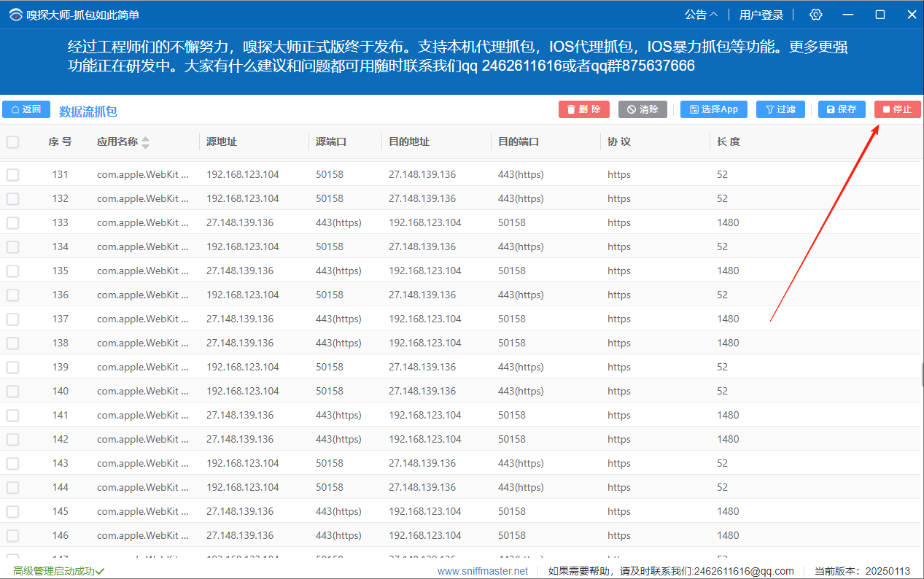
Task: Open the www.sniffmaster.net link
Action: pyautogui.click(x=483, y=571)
